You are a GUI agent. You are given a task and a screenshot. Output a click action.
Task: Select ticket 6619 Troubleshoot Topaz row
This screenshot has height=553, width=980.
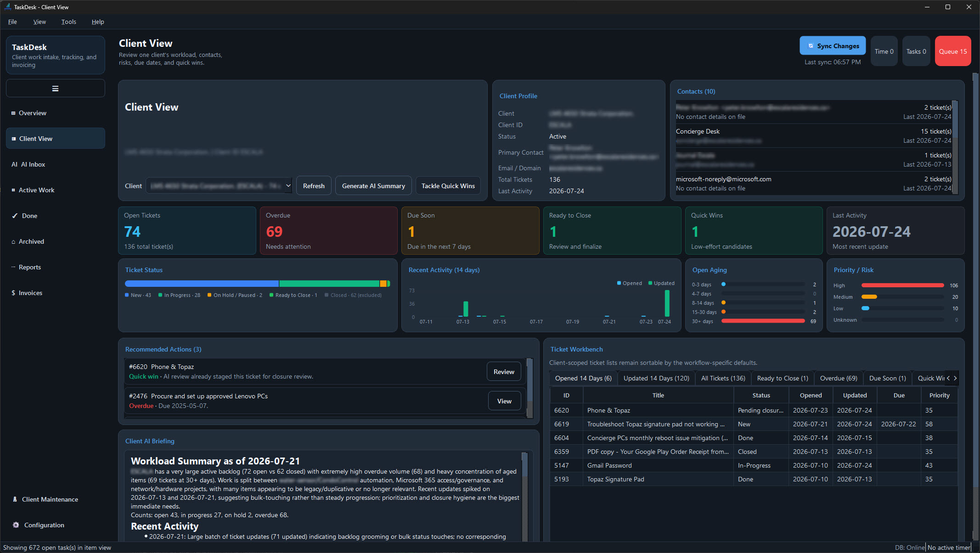pyautogui.click(x=754, y=425)
